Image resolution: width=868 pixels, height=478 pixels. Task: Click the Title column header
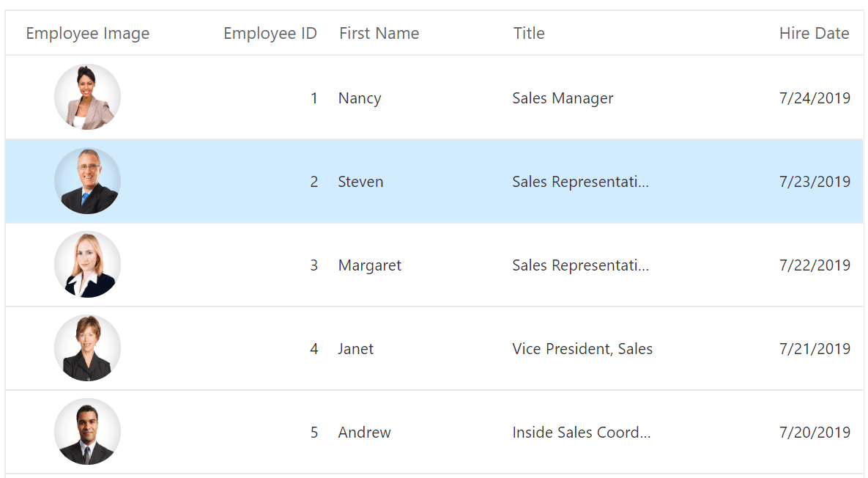529,33
